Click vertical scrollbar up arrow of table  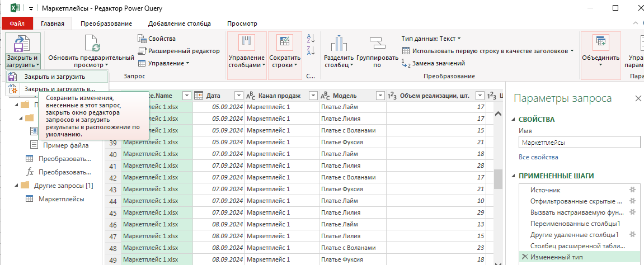[498, 114]
